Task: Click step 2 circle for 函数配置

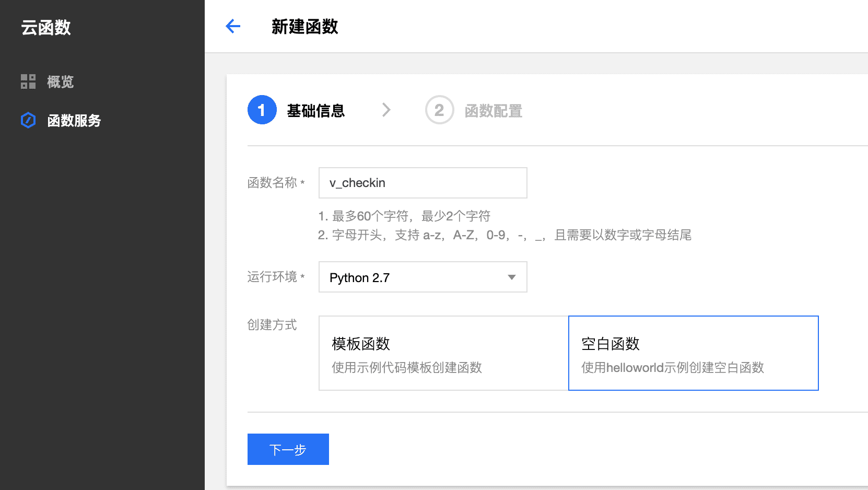Action: (x=439, y=110)
